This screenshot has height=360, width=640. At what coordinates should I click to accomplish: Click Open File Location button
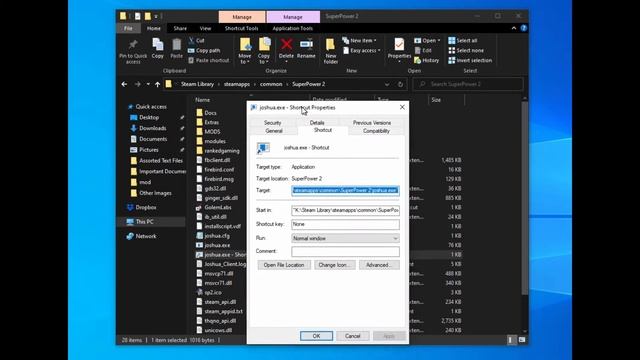(284, 265)
